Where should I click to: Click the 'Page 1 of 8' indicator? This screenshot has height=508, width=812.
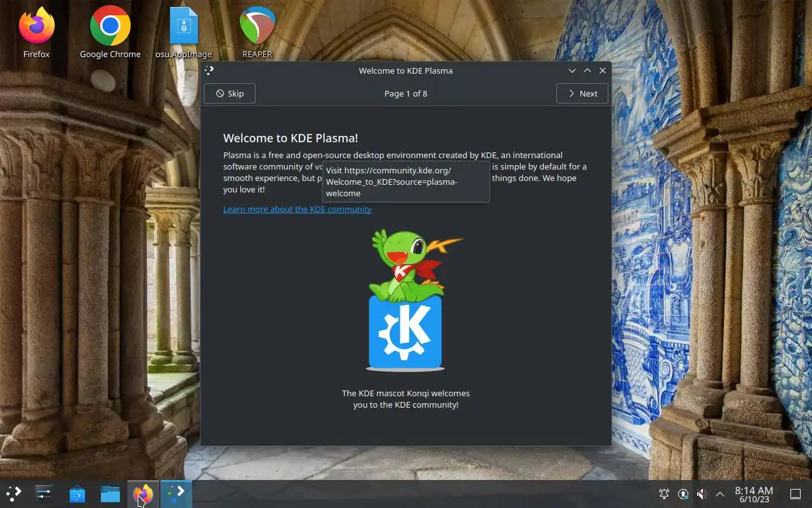[406, 93]
